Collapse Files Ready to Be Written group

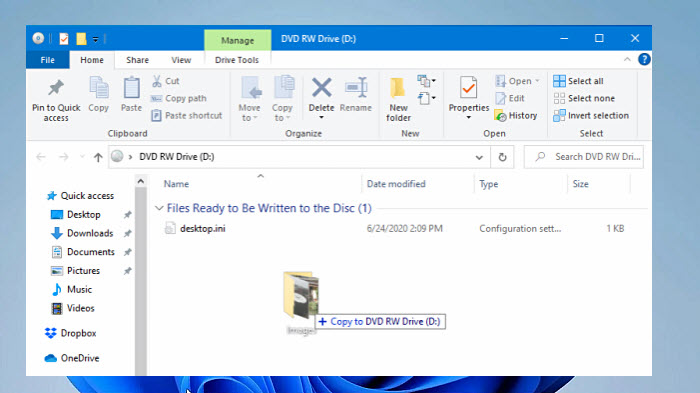tap(159, 208)
